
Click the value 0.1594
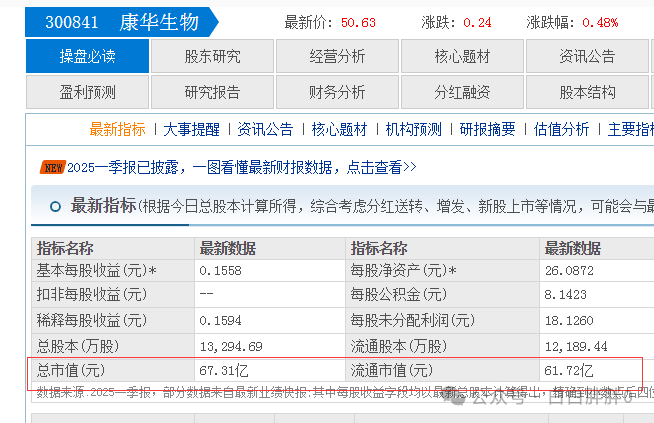[220, 320]
